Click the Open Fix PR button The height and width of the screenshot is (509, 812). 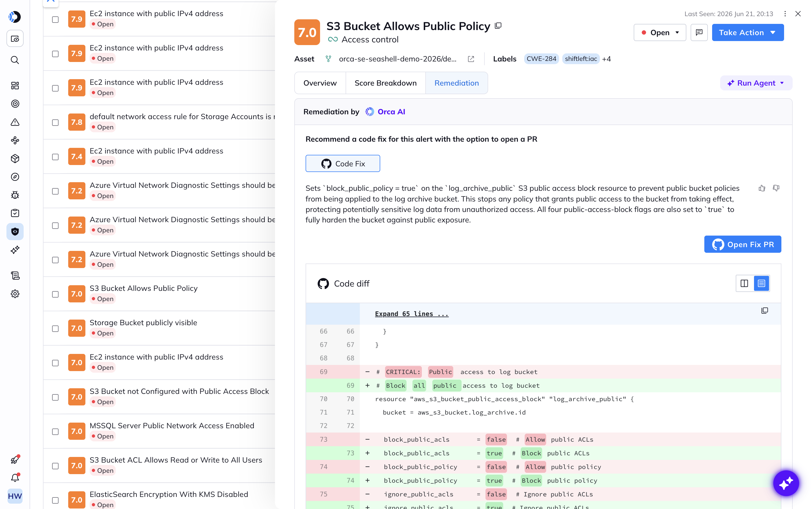(742, 244)
